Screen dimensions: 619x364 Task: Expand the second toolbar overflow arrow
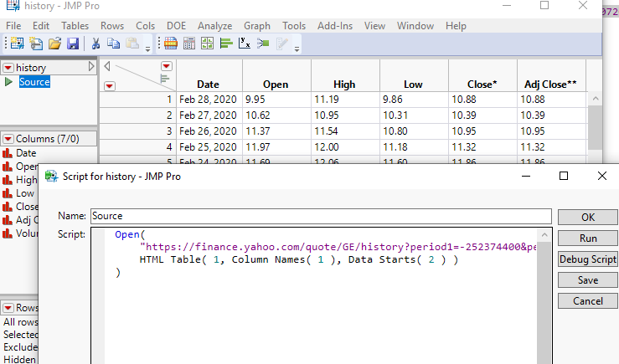coord(297,49)
